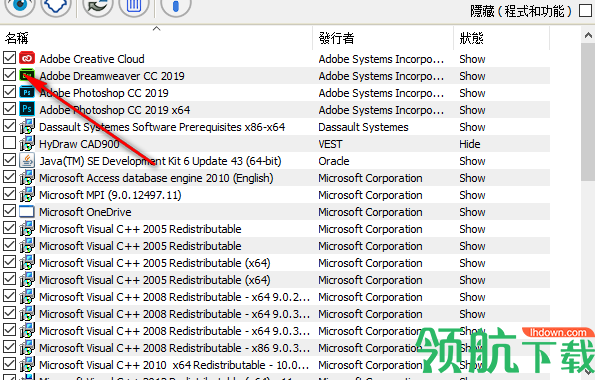The image size is (595, 380).
Task: Click Show status for Adobe Creative Cloud
Action: 472,59
